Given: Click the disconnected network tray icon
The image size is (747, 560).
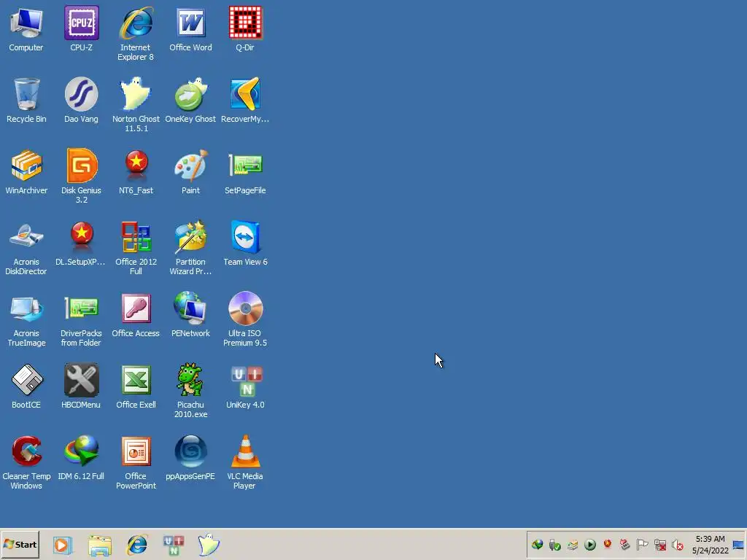Looking at the screenshot, I should 659,544.
